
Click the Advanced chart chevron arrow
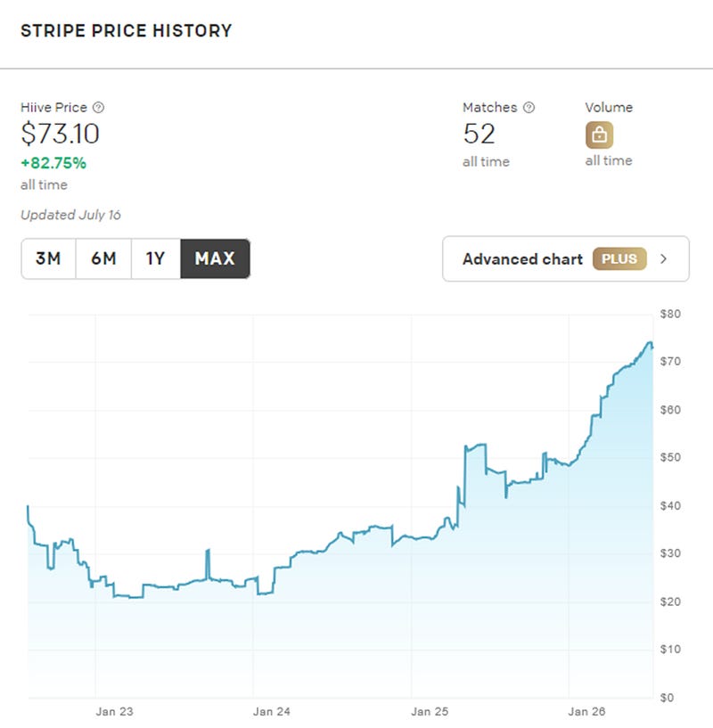click(663, 259)
